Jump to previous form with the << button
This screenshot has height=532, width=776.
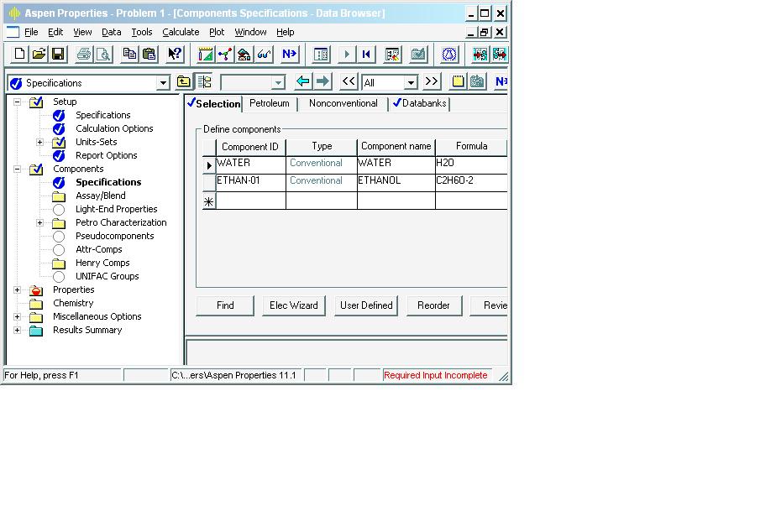pos(349,81)
